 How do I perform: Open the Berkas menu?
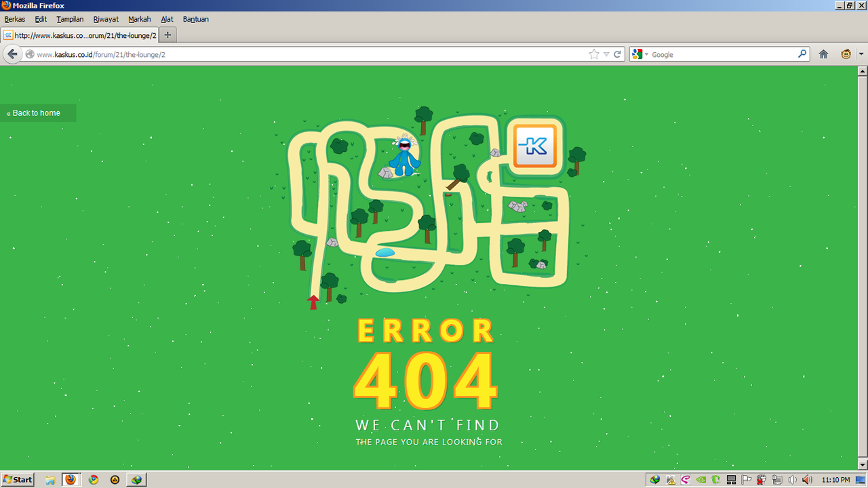point(15,19)
